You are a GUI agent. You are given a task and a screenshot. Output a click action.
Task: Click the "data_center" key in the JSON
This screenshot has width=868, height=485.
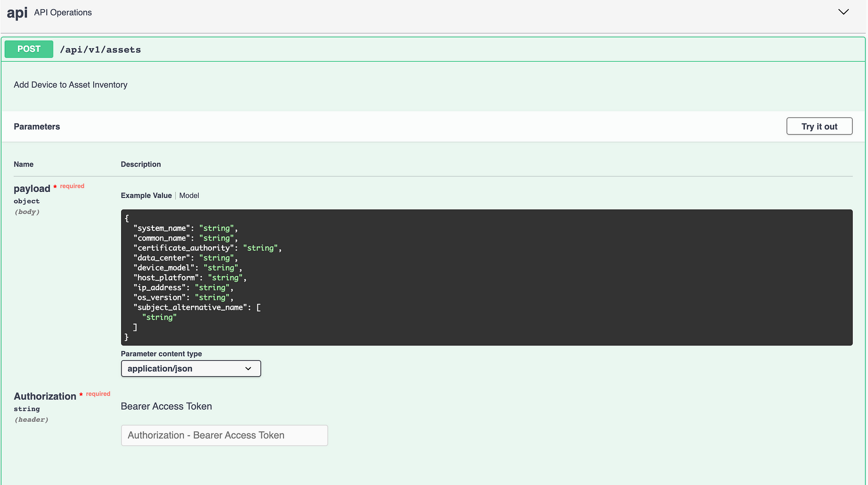coord(162,258)
